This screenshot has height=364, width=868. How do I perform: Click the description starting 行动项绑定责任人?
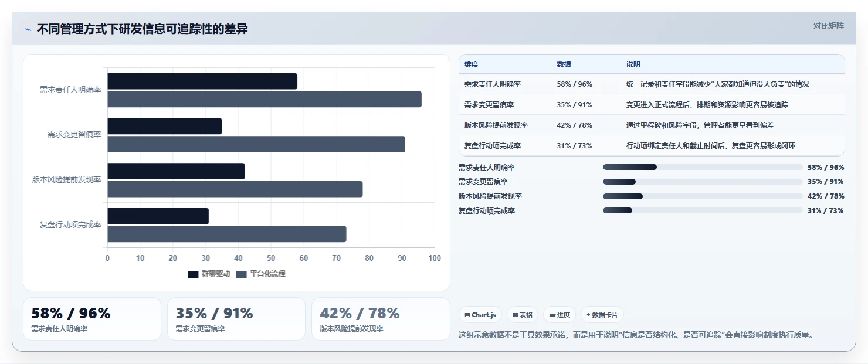tap(710, 146)
